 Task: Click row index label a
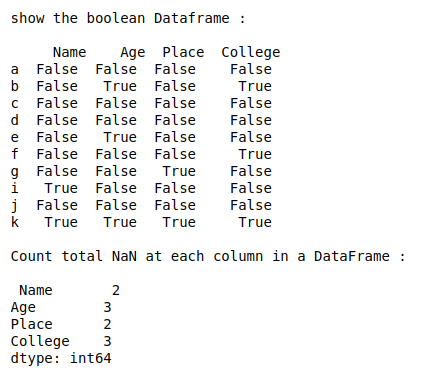(15, 69)
